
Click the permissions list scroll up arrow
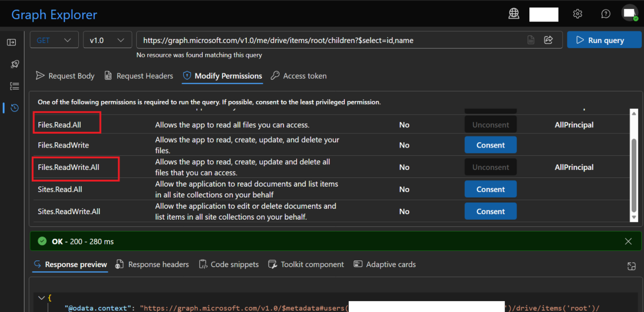point(634,114)
